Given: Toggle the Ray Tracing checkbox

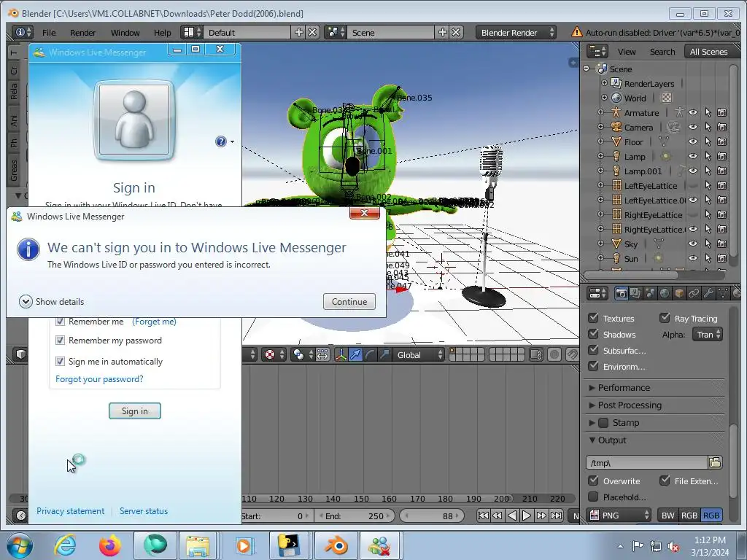Looking at the screenshot, I should [665, 318].
